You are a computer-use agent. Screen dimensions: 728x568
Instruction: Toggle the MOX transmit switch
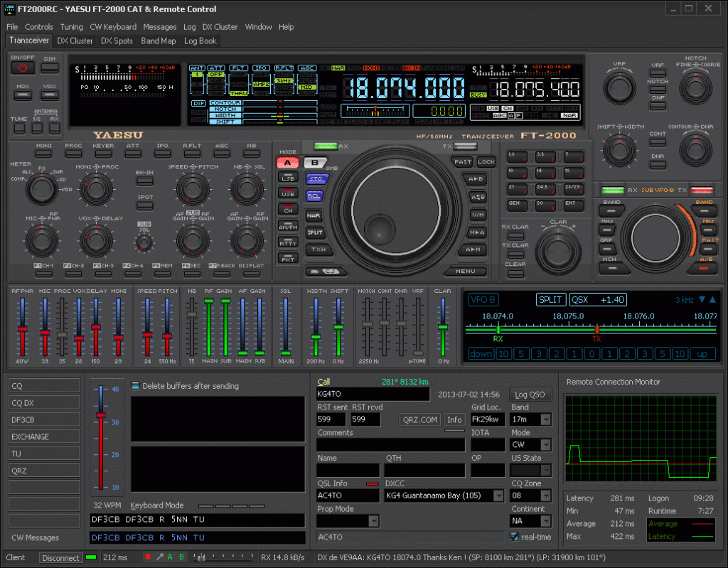pos(23,96)
